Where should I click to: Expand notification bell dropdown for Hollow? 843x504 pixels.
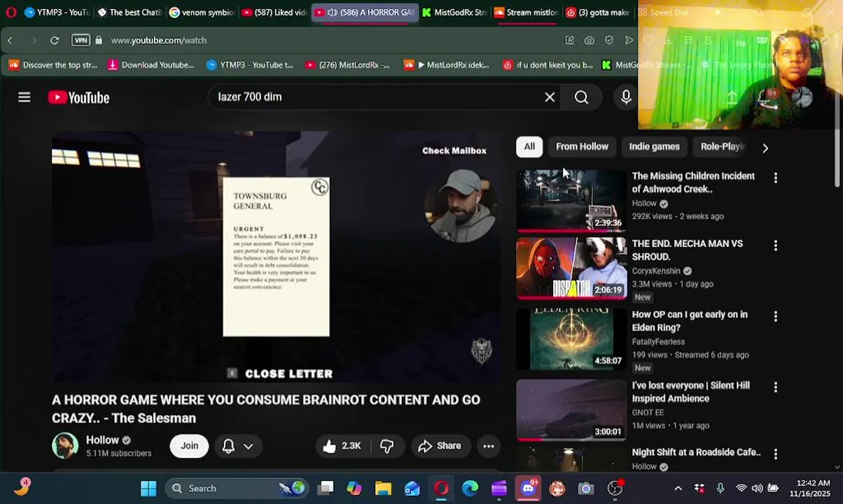[237, 446]
